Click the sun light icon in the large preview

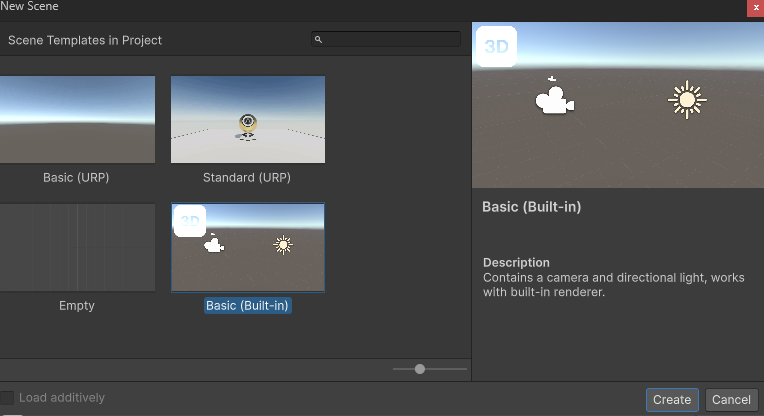coord(686,100)
